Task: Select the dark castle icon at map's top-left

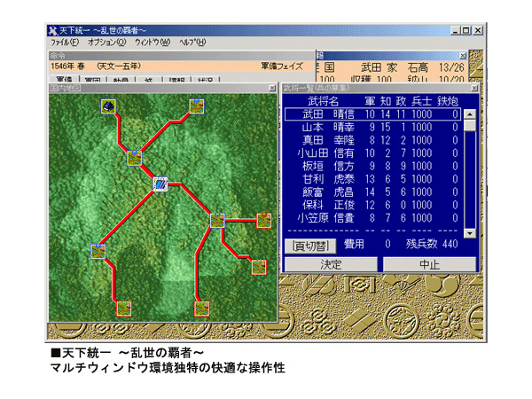Action: tap(108, 106)
